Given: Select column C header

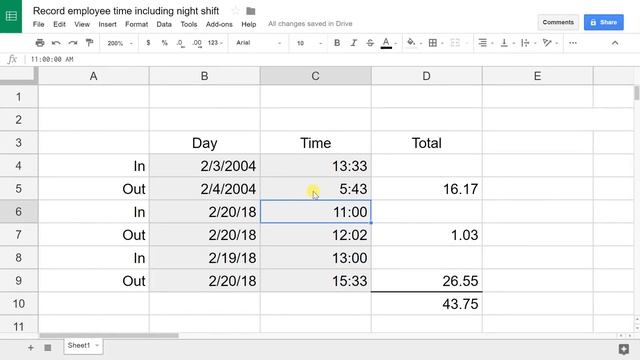Looking at the screenshot, I should click(x=316, y=76).
